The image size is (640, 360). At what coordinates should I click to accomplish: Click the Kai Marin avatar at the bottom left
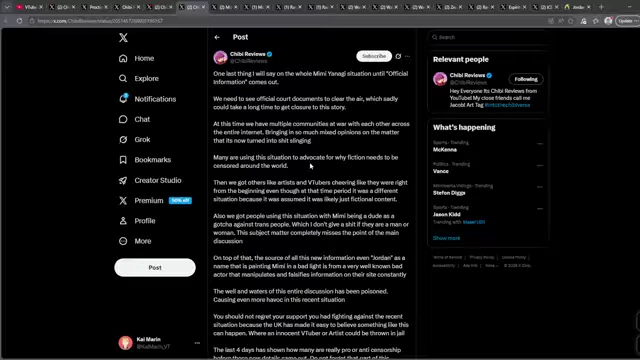126,343
